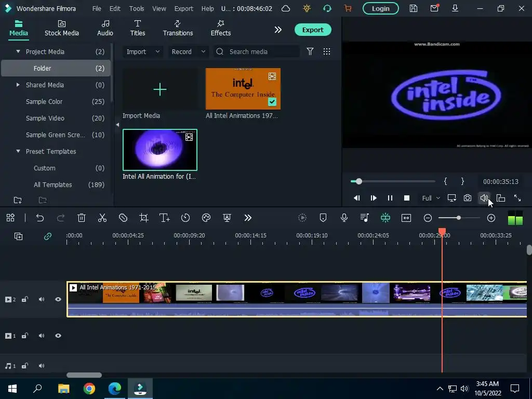Screen dimensions: 532x399
Task: Click the Login button
Action: (380, 8)
